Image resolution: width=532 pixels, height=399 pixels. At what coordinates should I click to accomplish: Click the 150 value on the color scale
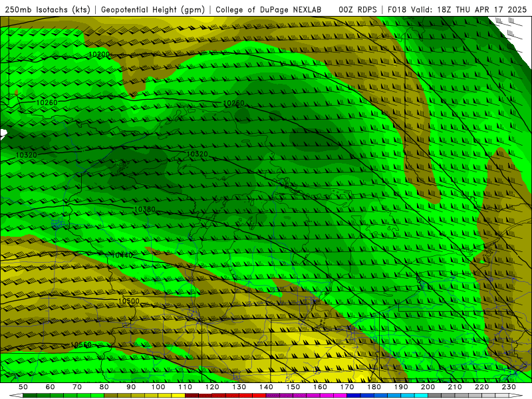click(293, 387)
